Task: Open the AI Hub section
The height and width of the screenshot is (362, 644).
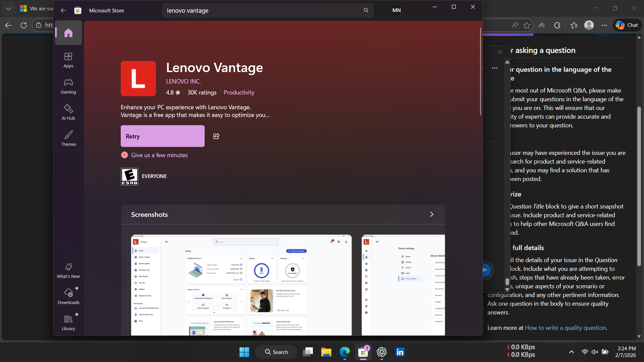Action: 68,112
